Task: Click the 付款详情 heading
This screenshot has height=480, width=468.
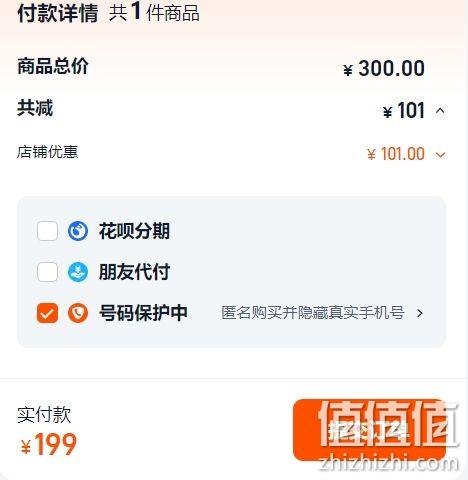Action: [x=58, y=13]
